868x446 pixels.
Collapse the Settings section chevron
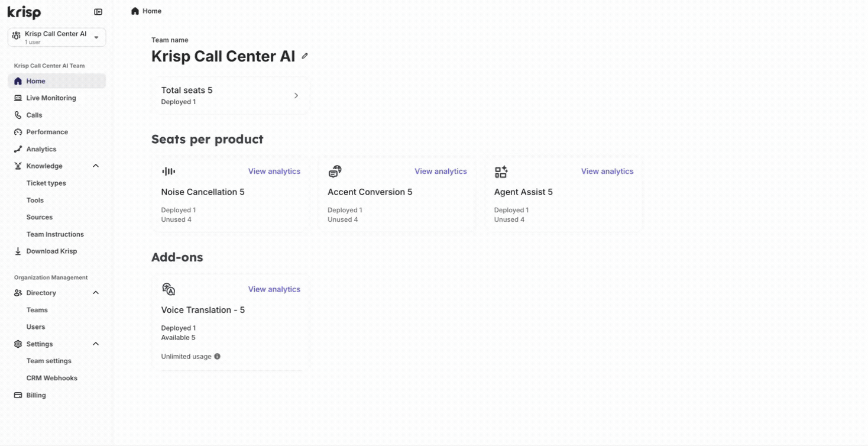click(96, 344)
